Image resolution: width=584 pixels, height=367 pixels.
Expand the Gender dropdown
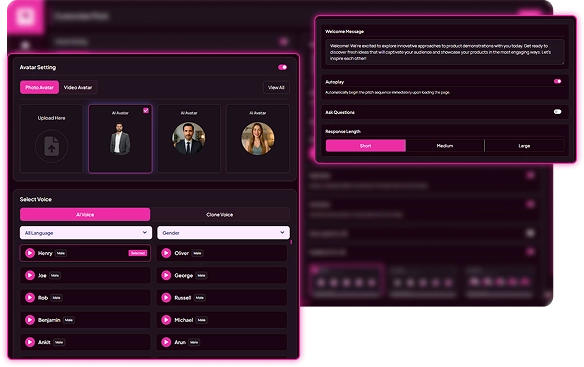point(223,233)
